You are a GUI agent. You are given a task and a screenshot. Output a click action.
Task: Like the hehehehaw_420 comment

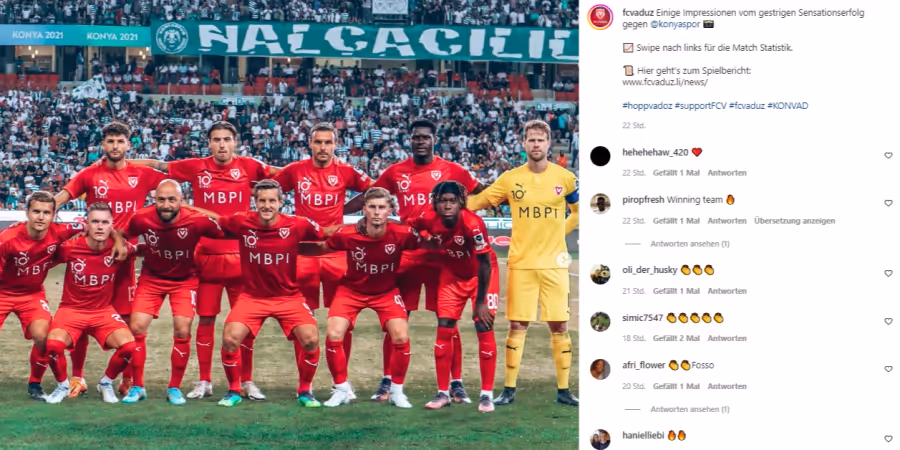pos(888,156)
